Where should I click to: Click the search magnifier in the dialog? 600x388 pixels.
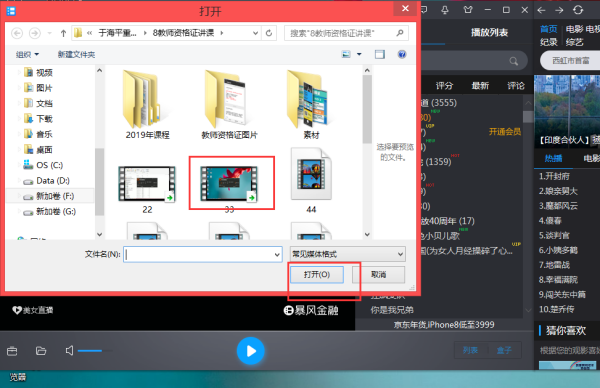click(400, 33)
